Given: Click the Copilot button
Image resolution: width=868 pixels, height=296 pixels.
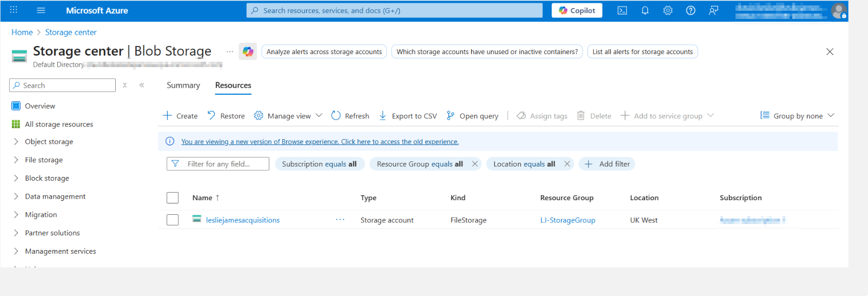Looking at the screenshot, I should 577,10.
